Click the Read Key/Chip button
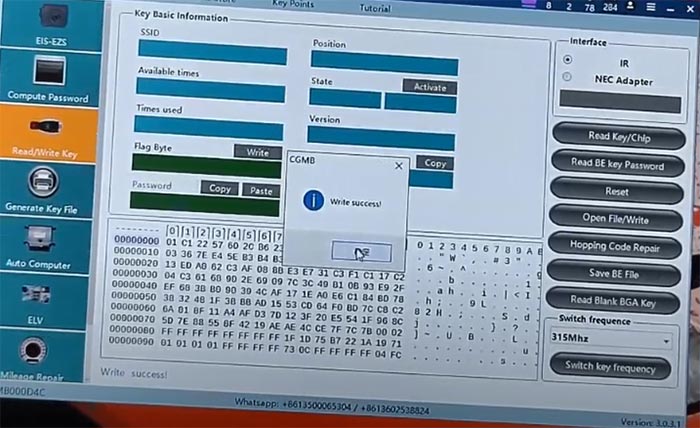 click(x=618, y=137)
